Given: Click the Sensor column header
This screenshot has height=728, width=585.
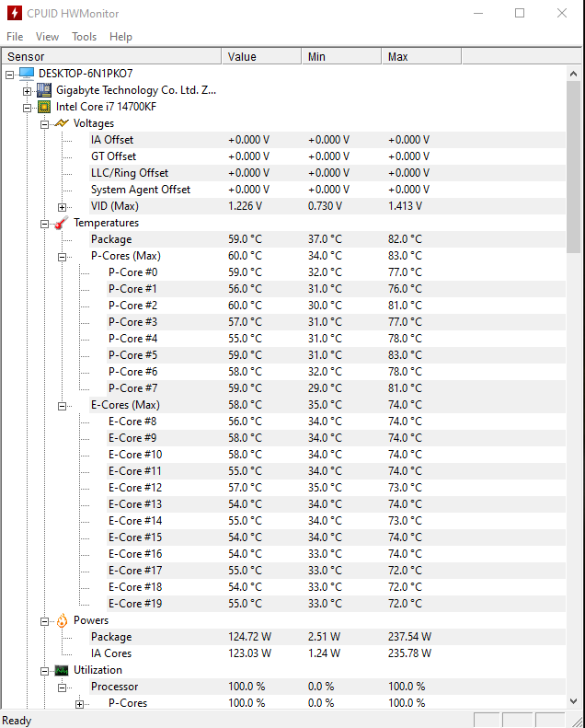Looking at the screenshot, I should [111, 57].
